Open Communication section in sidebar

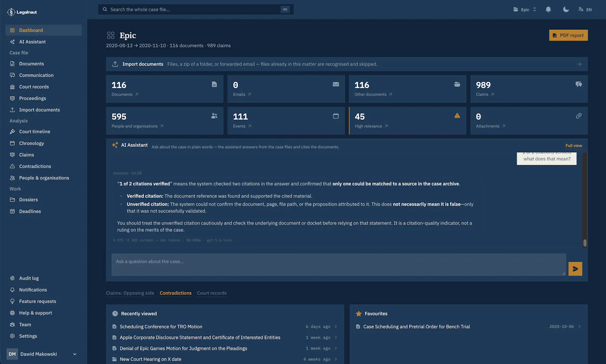click(x=43, y=75)
